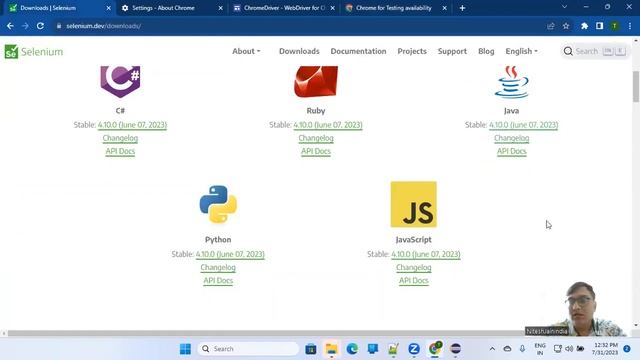The width and height of the screenshot is (640, 360).
Task: Click the Chrome icon in the taskbar
Action: pyautogui.click(x=435, y=349)
